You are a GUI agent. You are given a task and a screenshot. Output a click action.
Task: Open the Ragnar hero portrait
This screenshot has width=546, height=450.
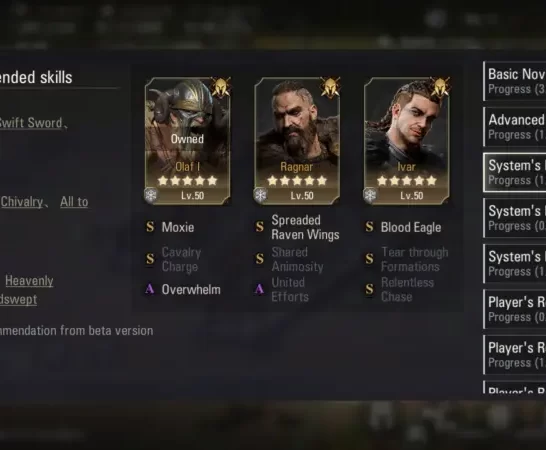point(297,141)
